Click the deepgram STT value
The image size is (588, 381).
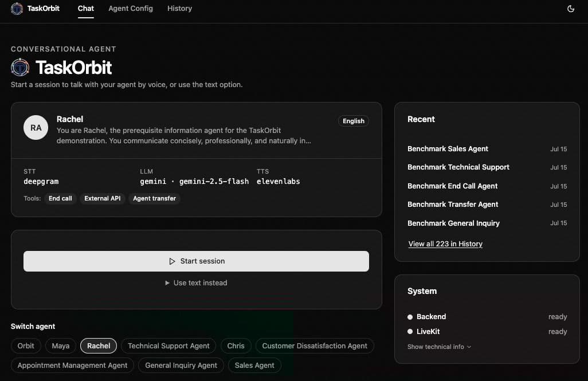[41, 182]
